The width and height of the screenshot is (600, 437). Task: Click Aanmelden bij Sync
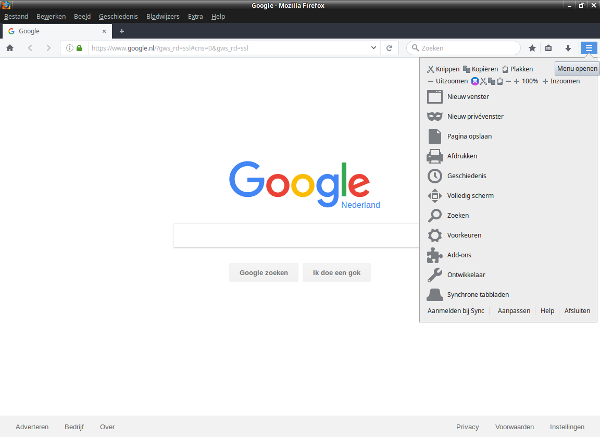point(456,311)
